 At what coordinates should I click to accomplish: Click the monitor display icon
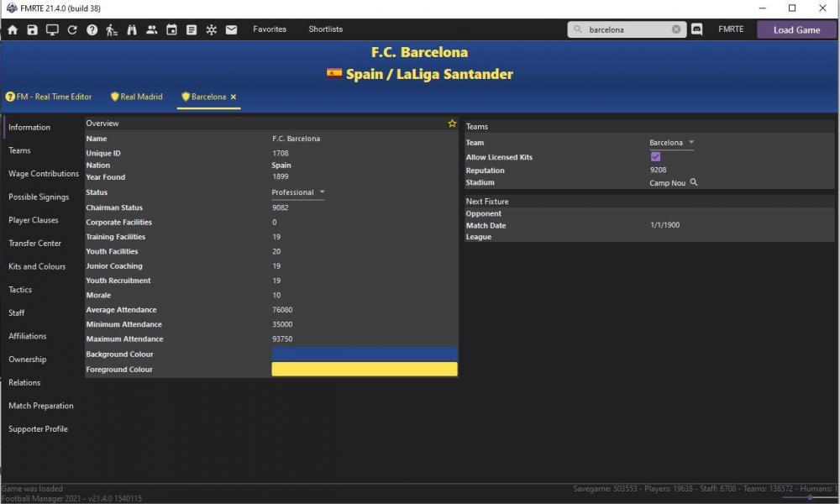point(52,30)
